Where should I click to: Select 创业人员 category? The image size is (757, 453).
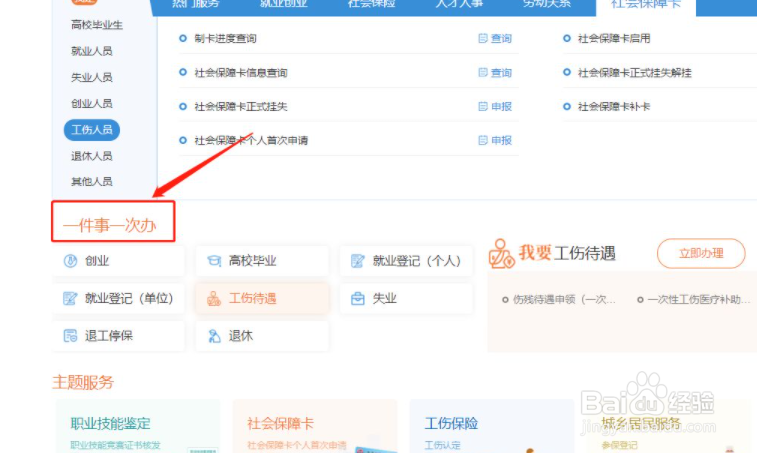click(x=91, y=103)
